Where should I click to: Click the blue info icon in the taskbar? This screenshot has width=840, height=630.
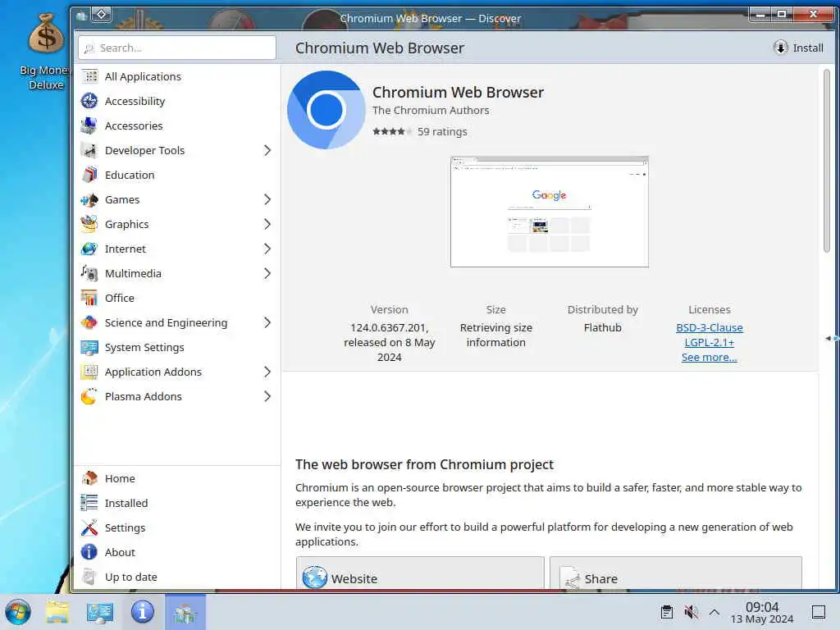143,612
